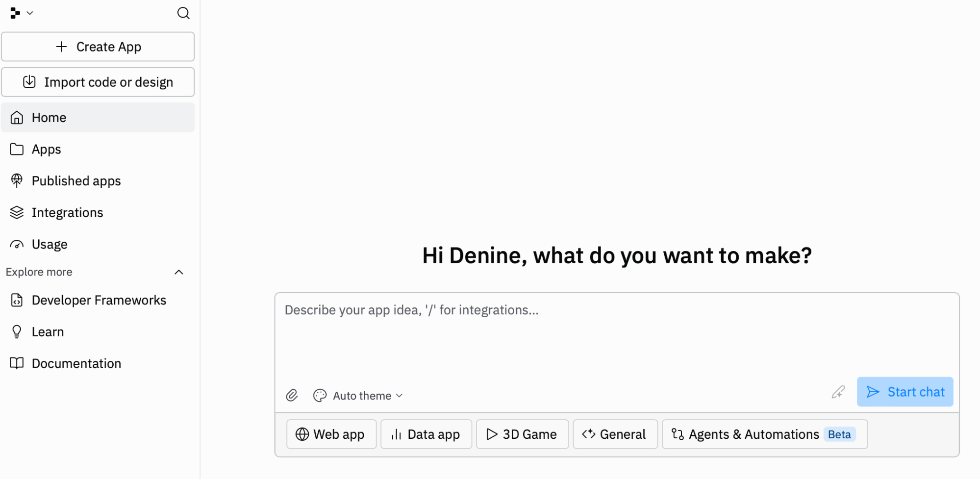Open Developer Frameworks from the sidebar
Screen dimensions: 980x479
tap(99, 301)
